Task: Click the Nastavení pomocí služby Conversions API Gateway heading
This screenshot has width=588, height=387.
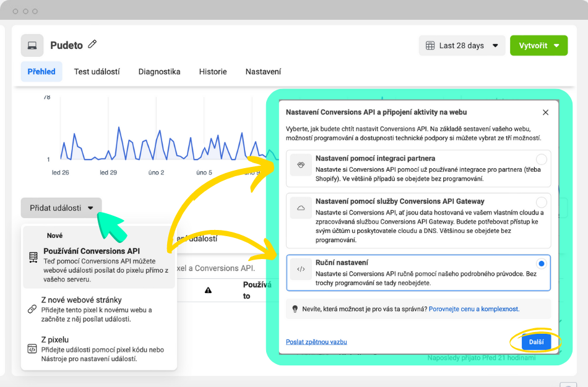Action: coord(400,202)
